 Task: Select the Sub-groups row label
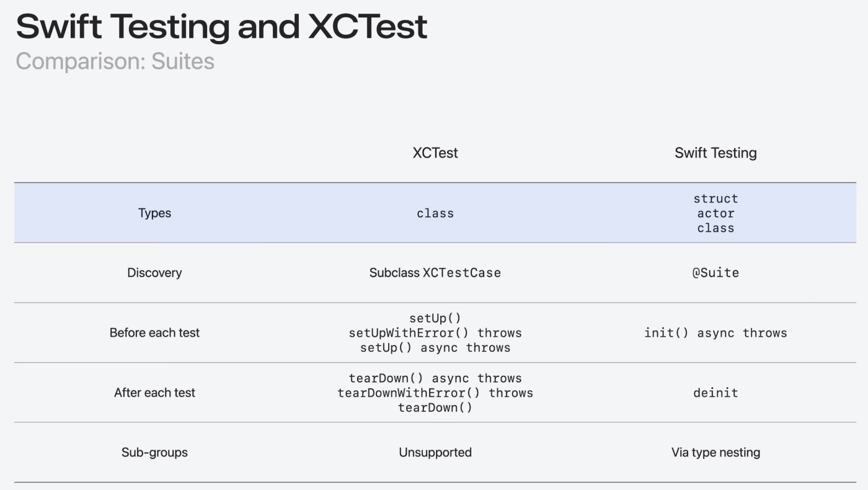tap(154, 452)
